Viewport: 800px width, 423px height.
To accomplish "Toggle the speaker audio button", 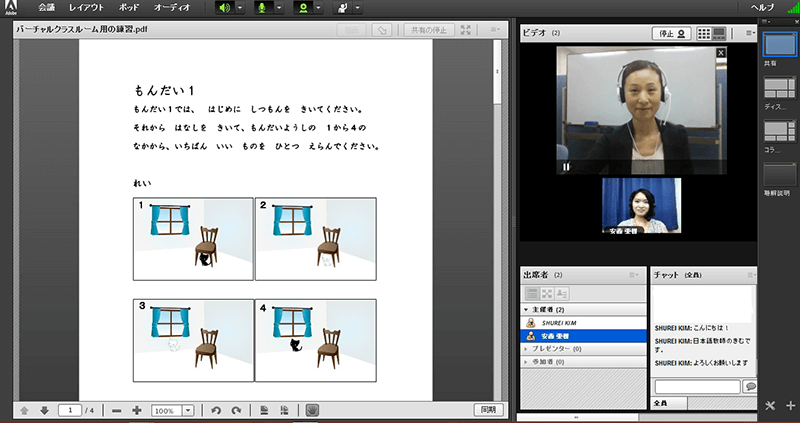I will (225, 7).
